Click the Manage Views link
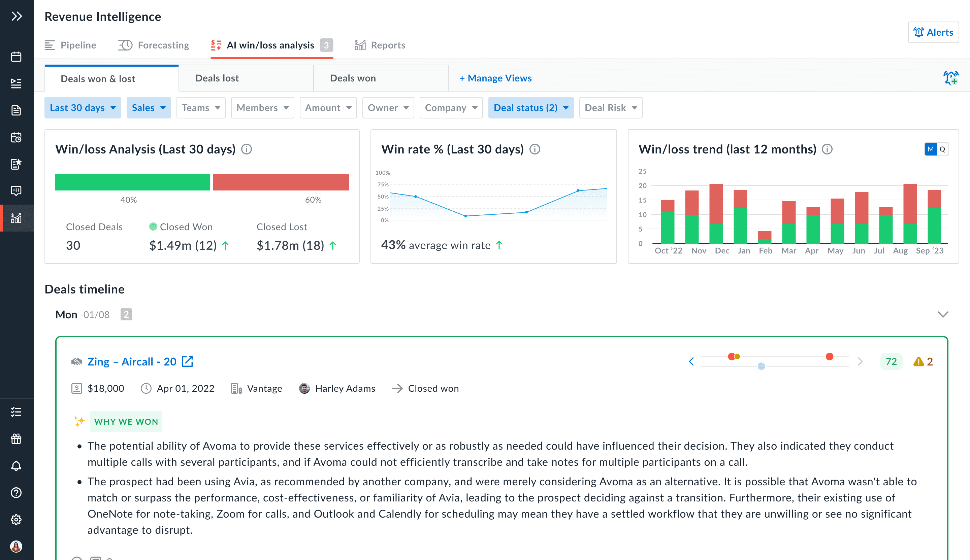970x560 pixels. pos(495,78)
